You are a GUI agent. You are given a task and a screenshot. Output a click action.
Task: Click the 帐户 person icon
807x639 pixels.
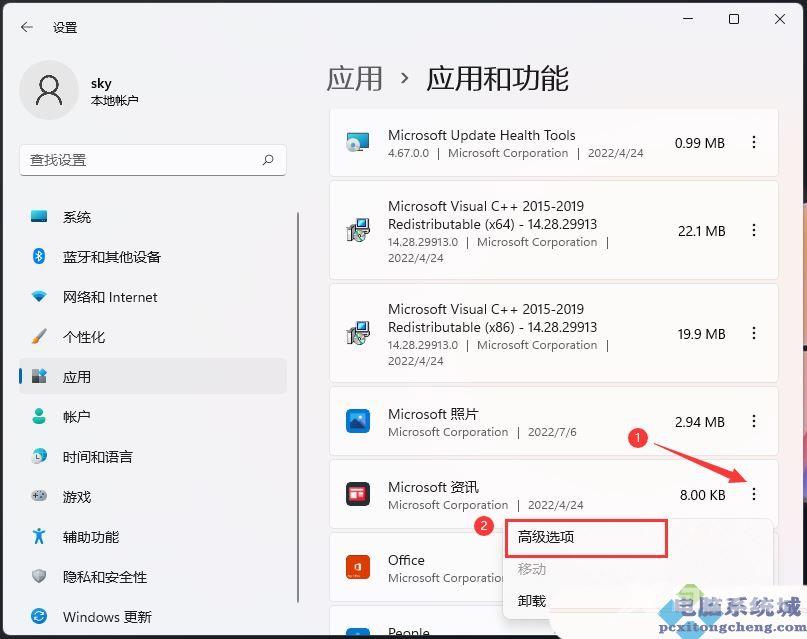point(39,416)
